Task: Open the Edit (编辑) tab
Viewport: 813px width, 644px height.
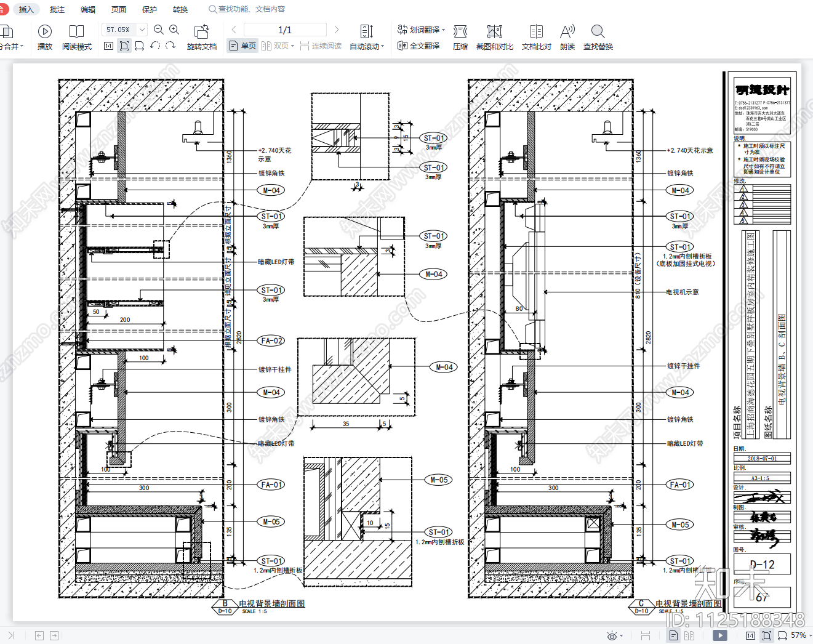Action: tap(88, 9)
